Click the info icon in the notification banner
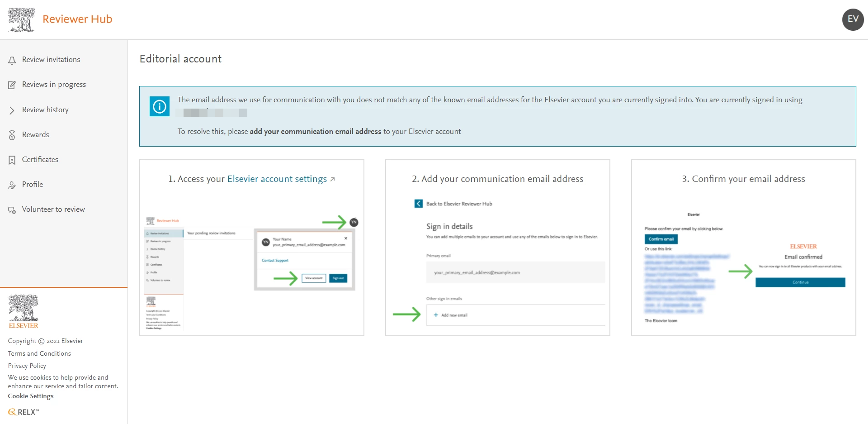The image size is (868, 424). [x=159, y=106]
